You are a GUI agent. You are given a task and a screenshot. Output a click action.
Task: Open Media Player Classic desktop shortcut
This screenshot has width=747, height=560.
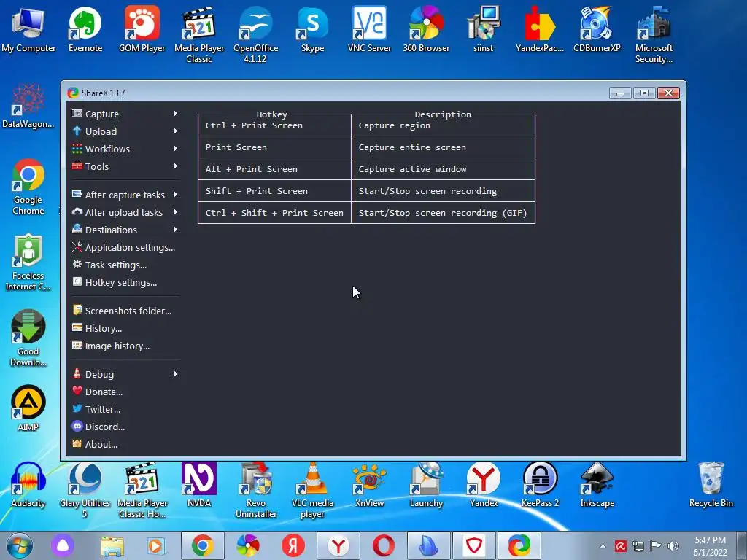(x=199, y=35)
